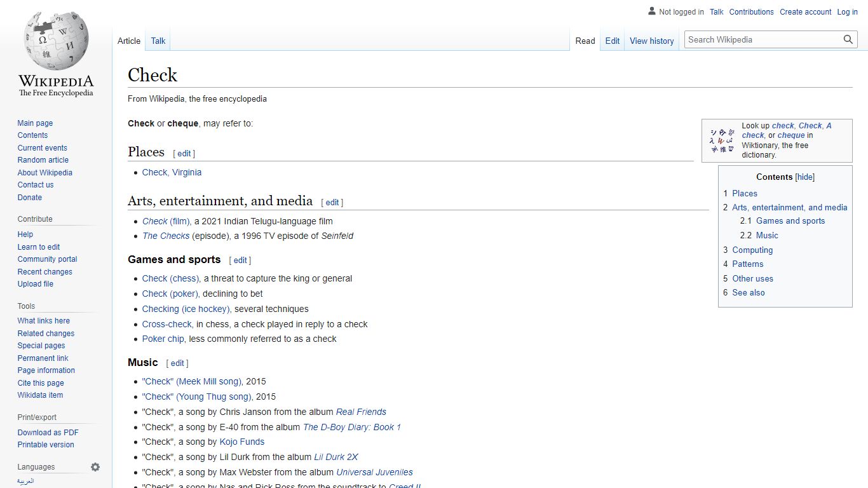Open Learn to edit
This screenshot has width=868, height=488.
point(39,247)
